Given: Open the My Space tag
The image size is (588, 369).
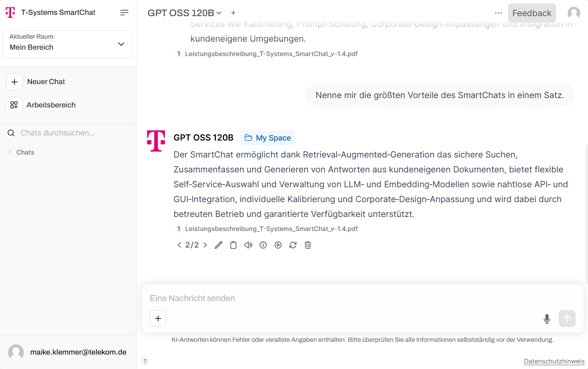Looking at the screenshot, I should point(267,138).
